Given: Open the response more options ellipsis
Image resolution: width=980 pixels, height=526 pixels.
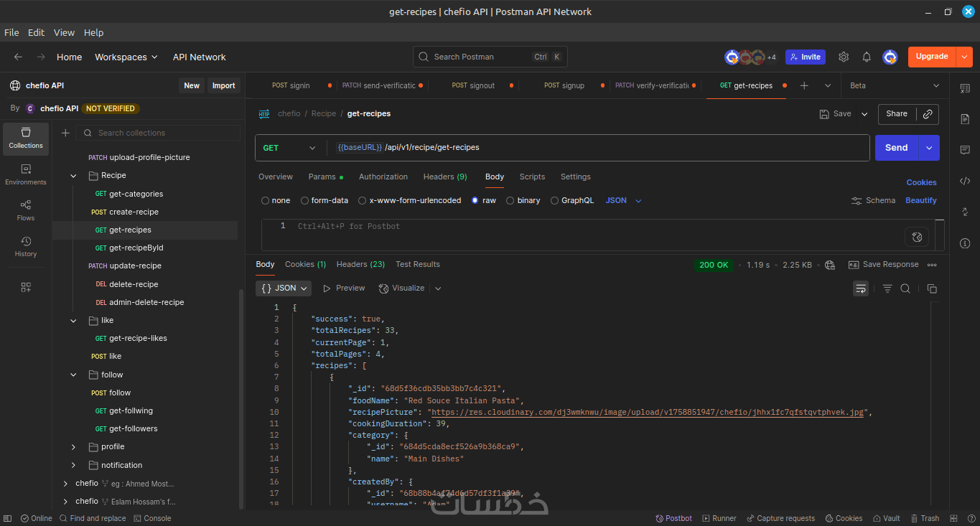Looking at the screenshot, I should pyautogui.click(x=932, y=265).
